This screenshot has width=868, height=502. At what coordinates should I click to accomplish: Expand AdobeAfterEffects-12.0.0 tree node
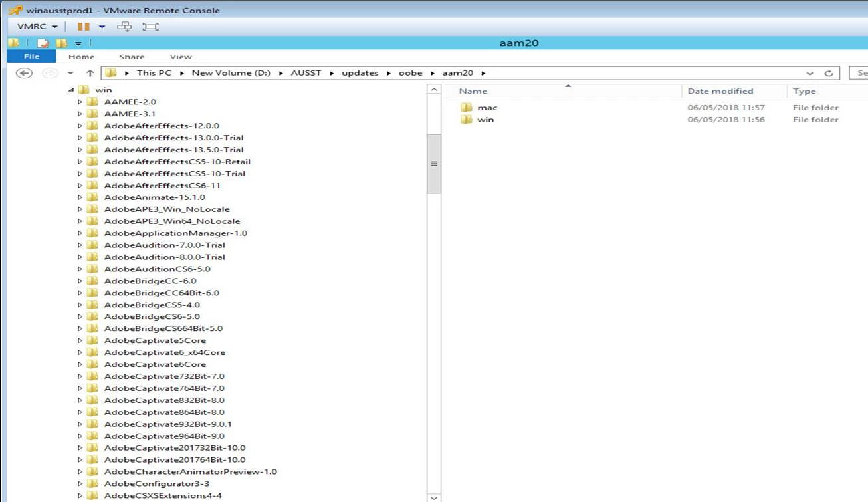tap(80, 126)
